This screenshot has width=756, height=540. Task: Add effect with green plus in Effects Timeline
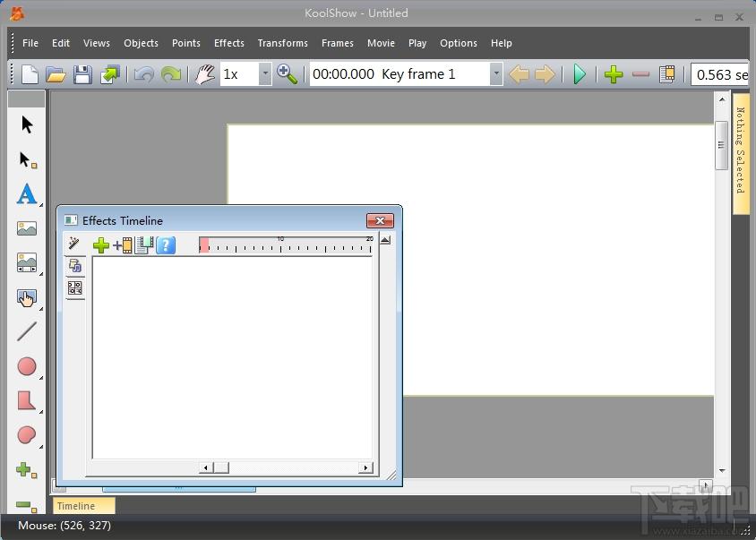[x=100, y=245]
